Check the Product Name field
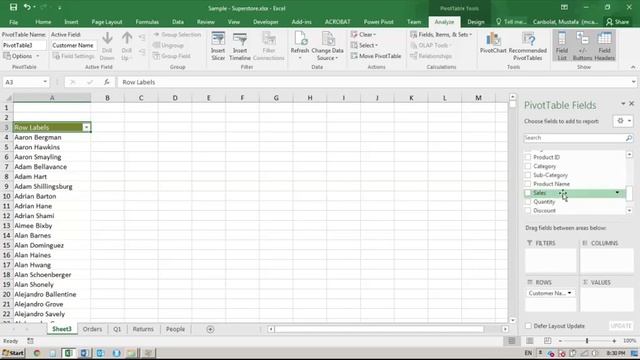The image size is (640, 360). pyautogui.click(x=528, y=184)
